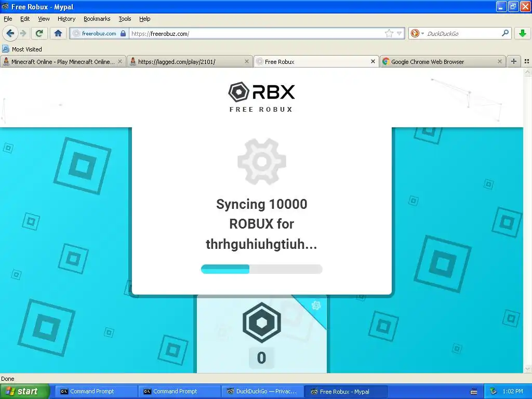Click the vertical scrollbar up arrow
Image resolution: width=532 pixels, height=399 pixels.
click(x=527, y=72)
